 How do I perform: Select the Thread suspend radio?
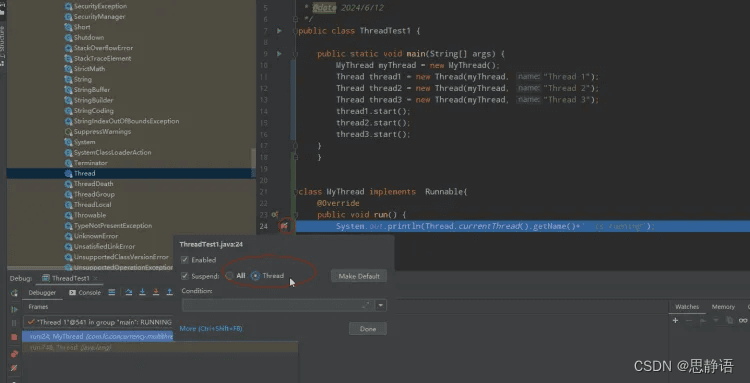255,276
